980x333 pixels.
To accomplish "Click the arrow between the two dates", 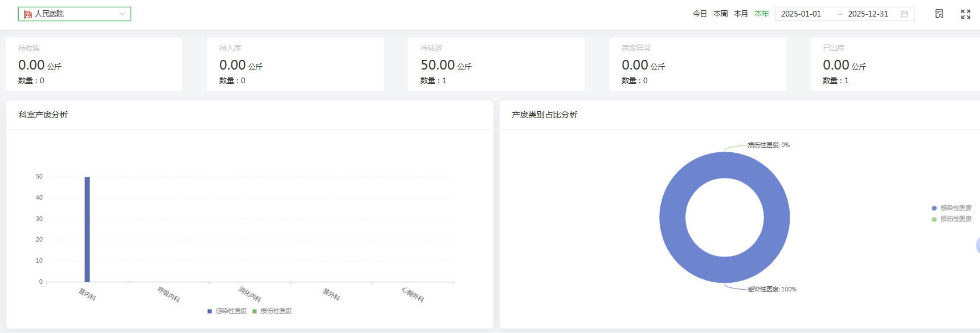I will coord(839,14).
